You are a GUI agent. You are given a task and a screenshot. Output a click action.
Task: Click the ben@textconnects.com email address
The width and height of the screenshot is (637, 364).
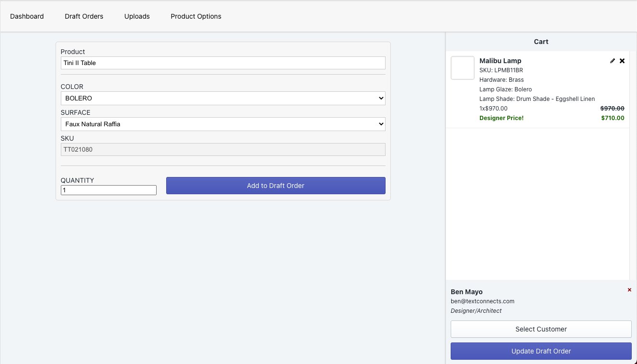tap(482, 301)
